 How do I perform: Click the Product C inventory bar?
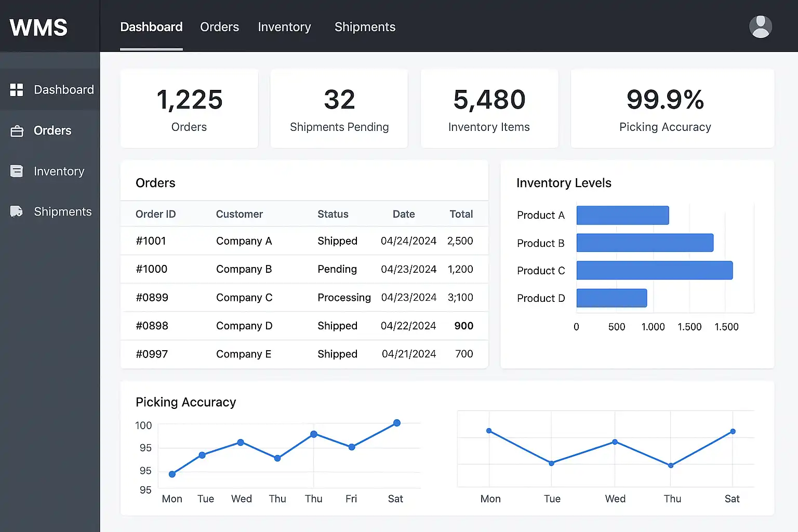tap(655, 270)
